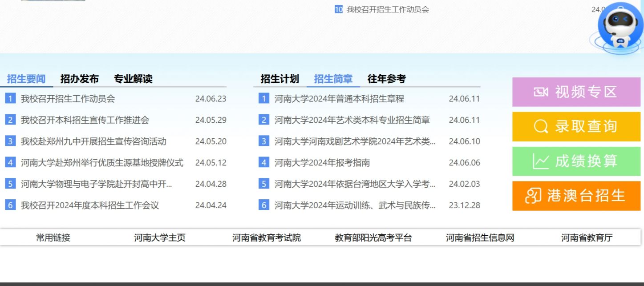Image resolution: width=644 pixels, height=286 pixels.
Task: Click date 24.02.03
Action: [465, 184]
